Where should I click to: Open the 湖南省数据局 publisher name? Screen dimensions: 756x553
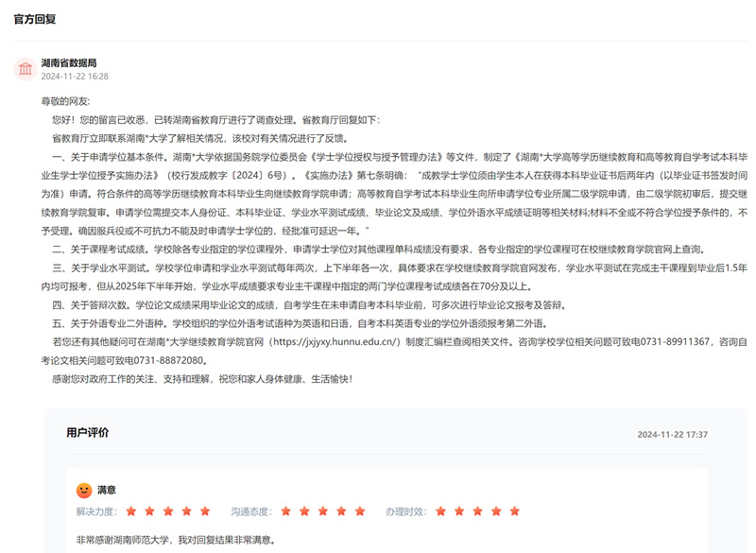click(x=68, y=62)
